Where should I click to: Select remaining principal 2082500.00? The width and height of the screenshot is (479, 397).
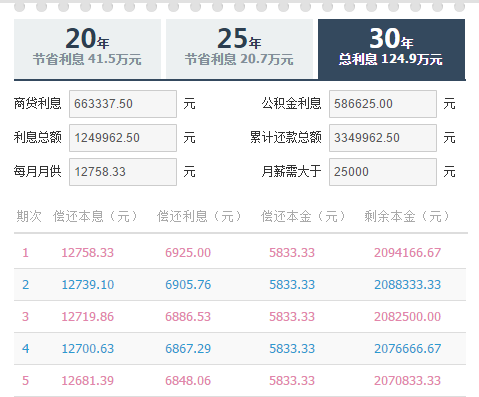point(407,317)
